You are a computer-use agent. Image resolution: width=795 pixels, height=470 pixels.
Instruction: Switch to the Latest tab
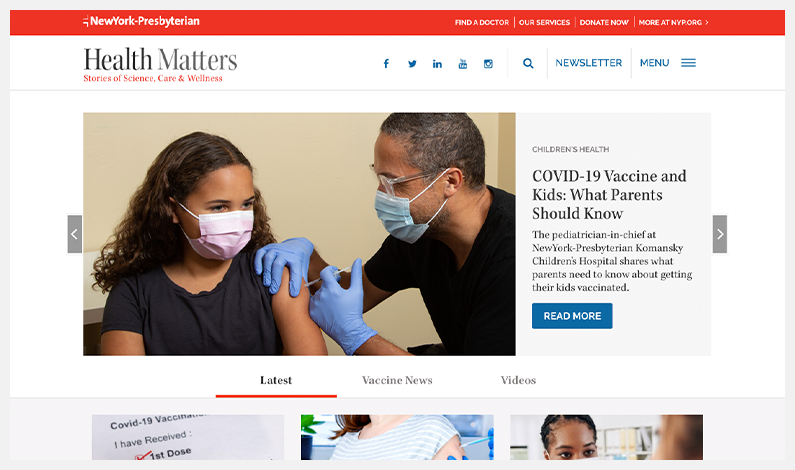coord(276,380)
